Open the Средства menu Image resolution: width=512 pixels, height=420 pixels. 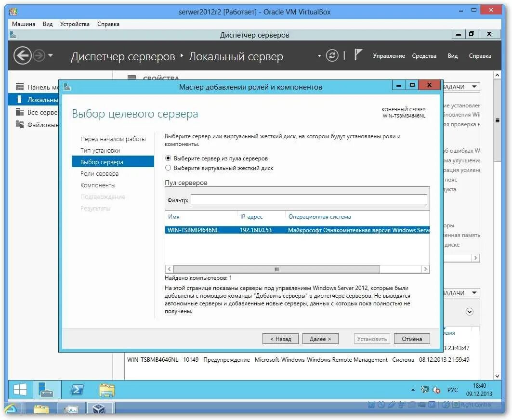tap(424, 56)
